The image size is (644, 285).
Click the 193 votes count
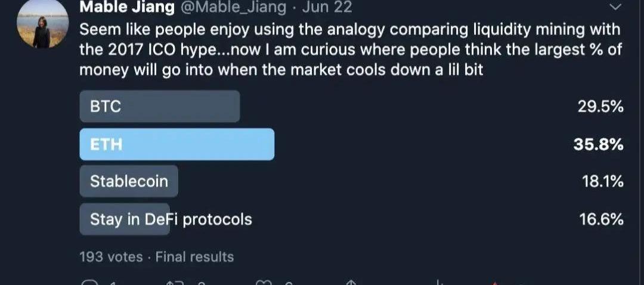coord(111,257)
